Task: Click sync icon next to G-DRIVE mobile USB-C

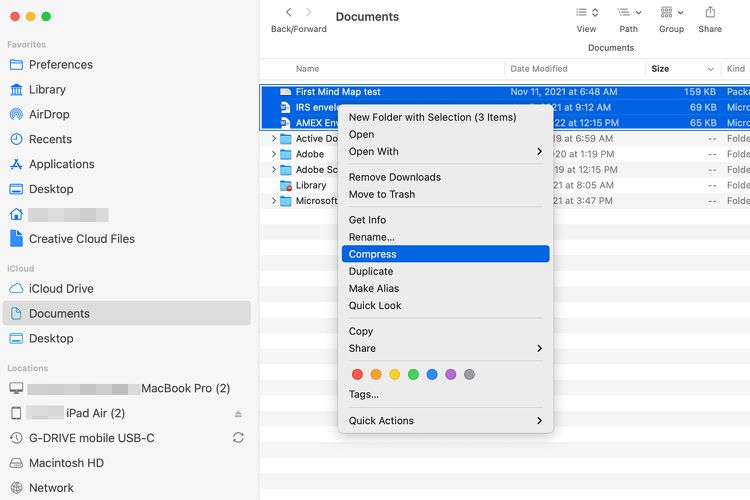Action: tap(238, 438)
